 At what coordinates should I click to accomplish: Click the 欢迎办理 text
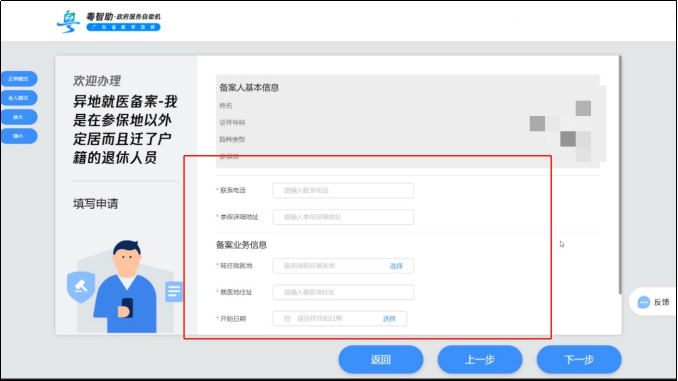click(x=97, y=81)
